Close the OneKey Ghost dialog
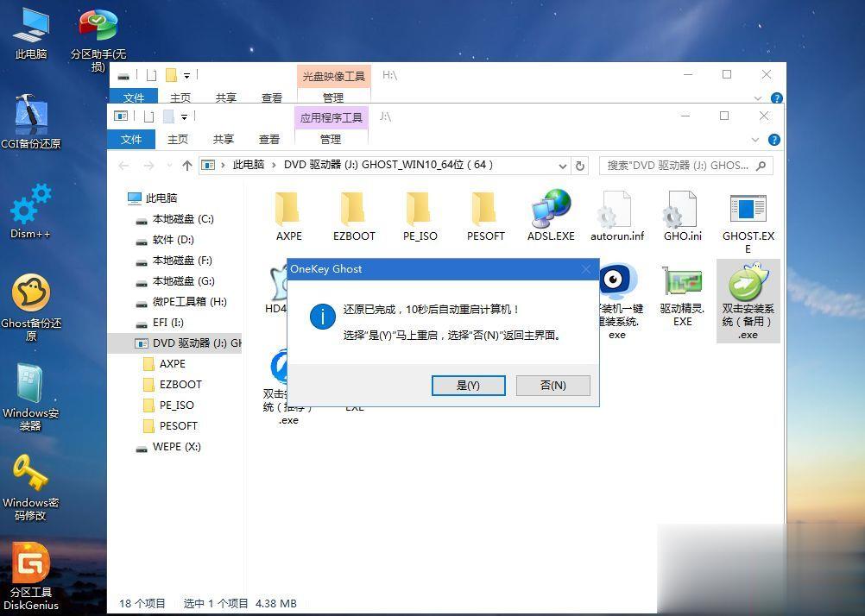Screen dimensions: 865x616 coord(586,269)
